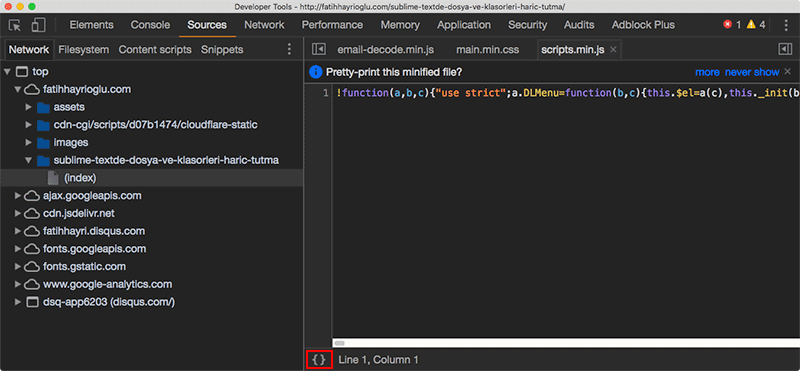Screen dimensions: 800x371
Task: Click the yellow warning count icon
Action: 751,24
